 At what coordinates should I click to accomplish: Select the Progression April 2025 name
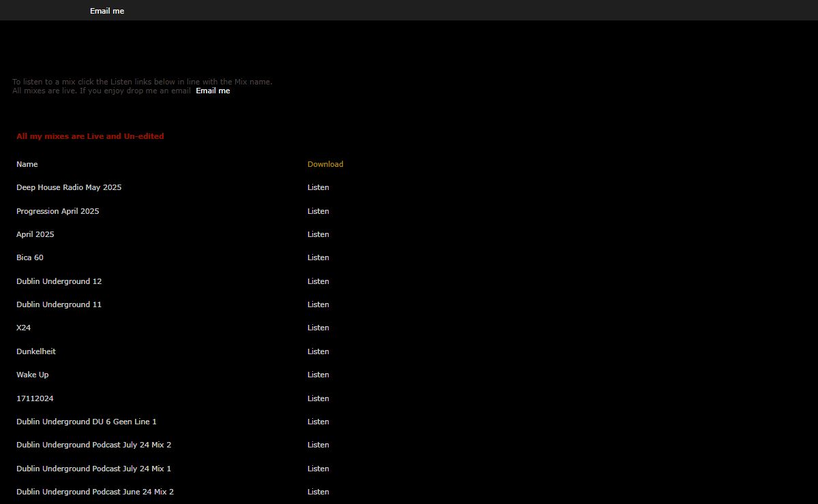[58, 211]
